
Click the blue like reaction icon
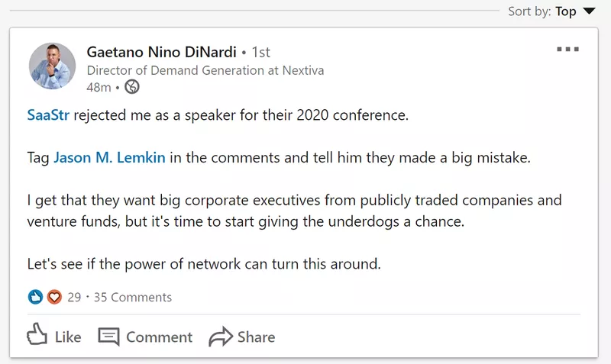(x=35, y=297)
